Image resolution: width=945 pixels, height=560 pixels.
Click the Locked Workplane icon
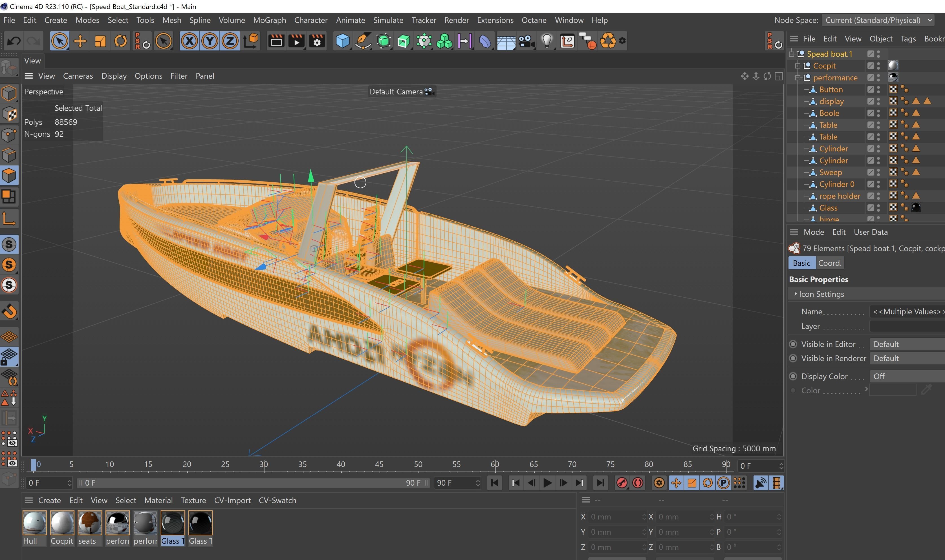click(x=9, y=357)
